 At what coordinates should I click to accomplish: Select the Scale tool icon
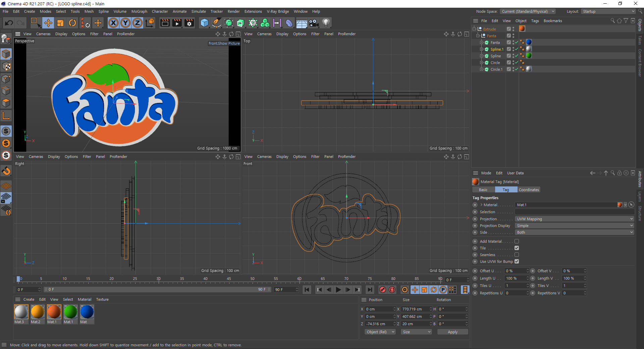[60, 23]
